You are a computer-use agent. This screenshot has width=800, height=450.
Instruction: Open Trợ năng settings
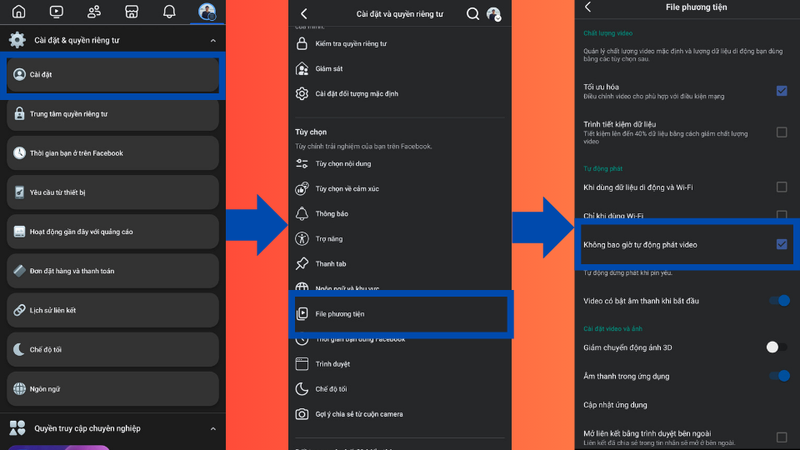point(400,238)
